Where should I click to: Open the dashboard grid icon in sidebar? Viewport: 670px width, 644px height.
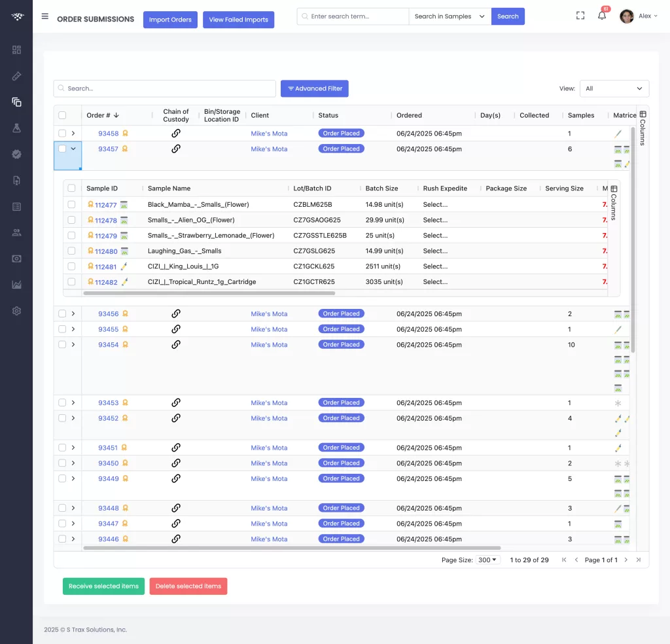16,50
